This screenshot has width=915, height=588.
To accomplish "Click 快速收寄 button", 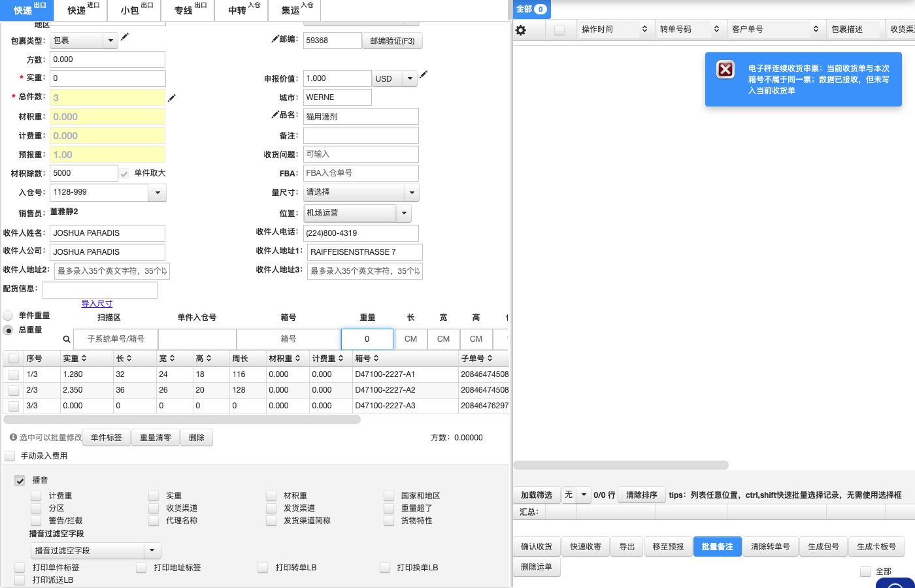I will pos(586,547).
